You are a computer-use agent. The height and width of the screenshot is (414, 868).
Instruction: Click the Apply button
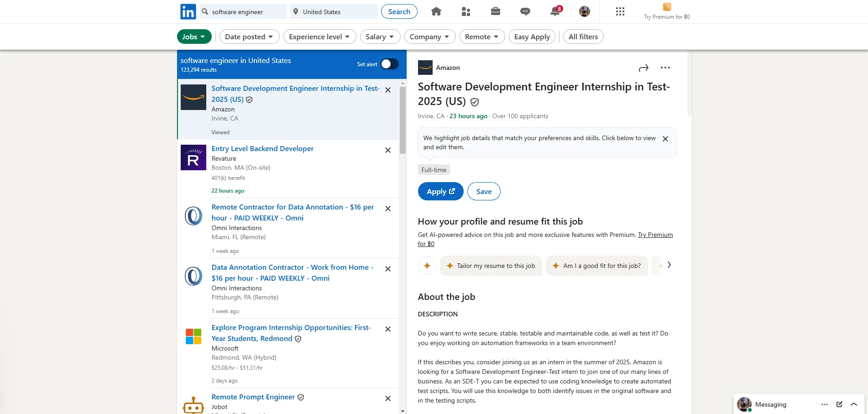tap(440, 191)
